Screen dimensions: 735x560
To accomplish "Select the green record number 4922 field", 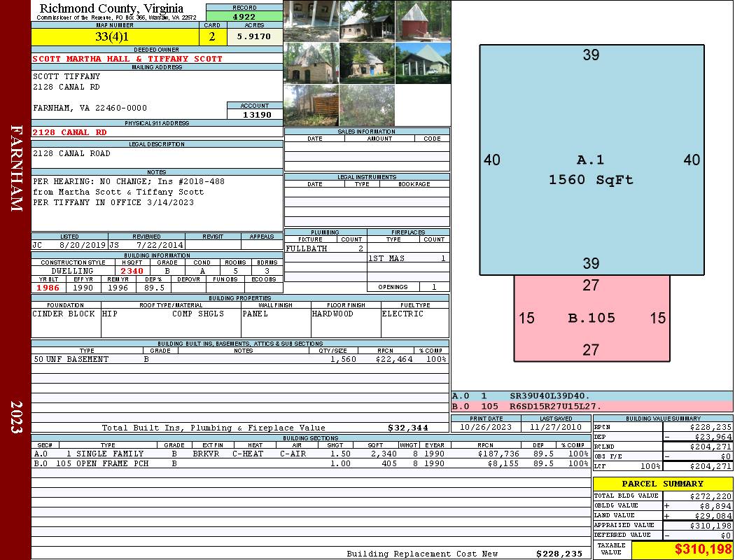I will 244,17.
